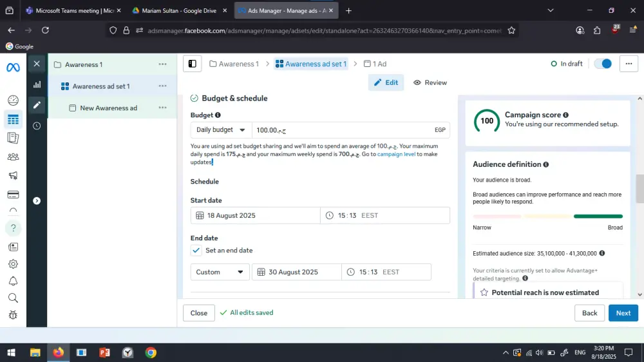This screenshot has height=362, width=644.
Task: Open Search magnifier icon in sidebar
Action: [13, 298]
